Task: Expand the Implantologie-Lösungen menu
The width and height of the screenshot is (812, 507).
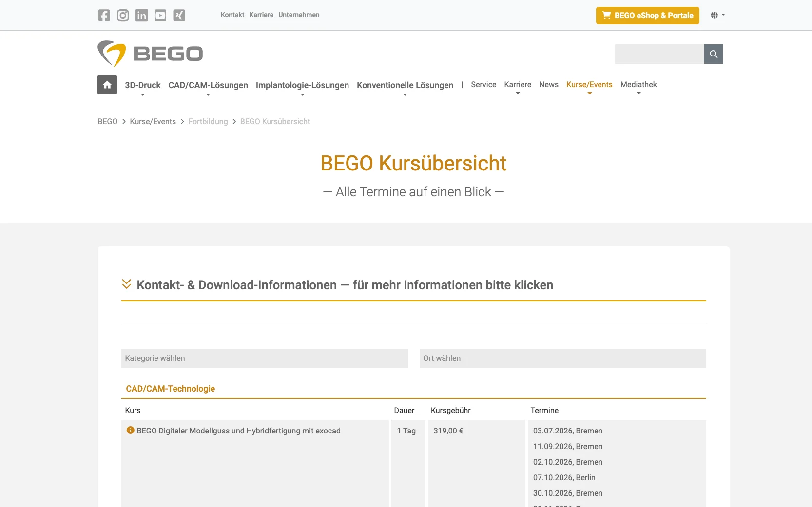Action: pyautogui.click(x=302, y=86)
